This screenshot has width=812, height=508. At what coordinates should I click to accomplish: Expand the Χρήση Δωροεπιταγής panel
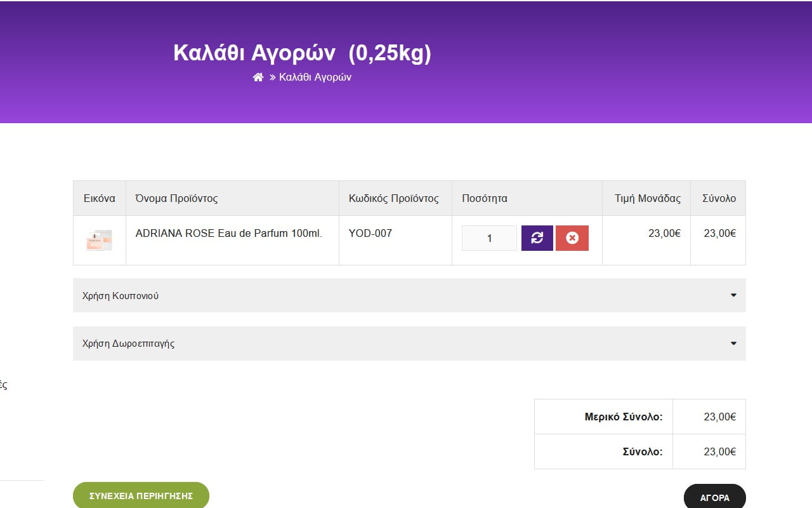pos(128,344)
